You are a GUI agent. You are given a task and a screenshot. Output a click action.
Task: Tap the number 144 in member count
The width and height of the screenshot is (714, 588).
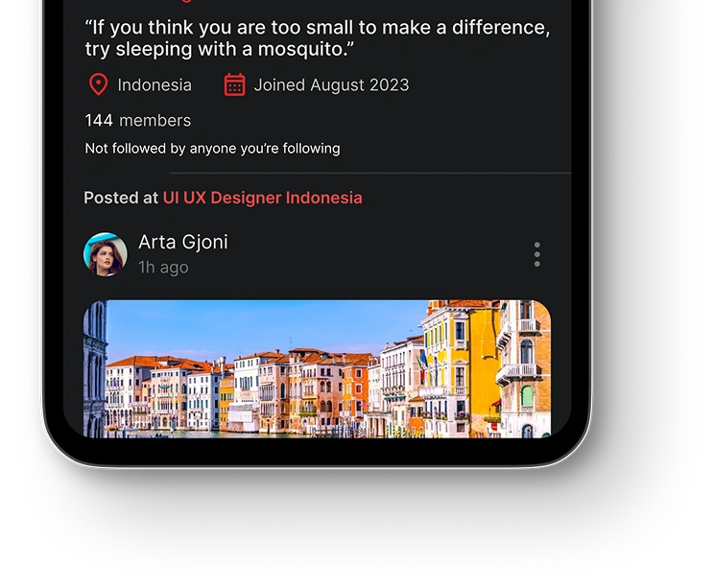99,121
